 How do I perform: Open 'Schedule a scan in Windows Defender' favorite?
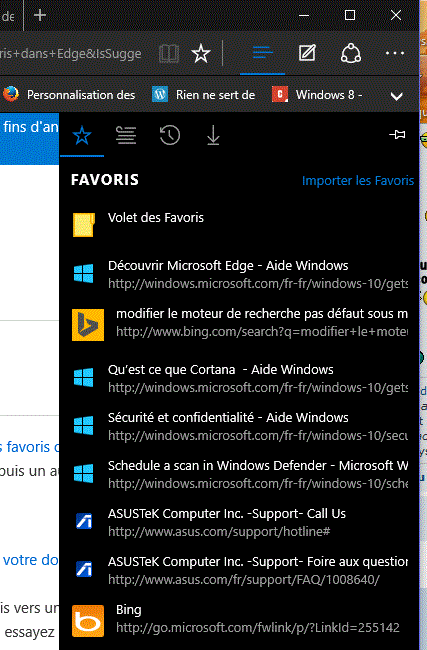pyautogui.click(x=239, y=474)
